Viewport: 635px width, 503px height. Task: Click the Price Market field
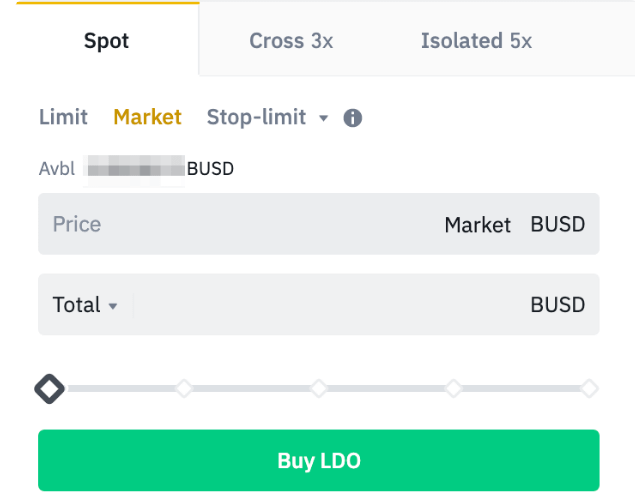319,224
